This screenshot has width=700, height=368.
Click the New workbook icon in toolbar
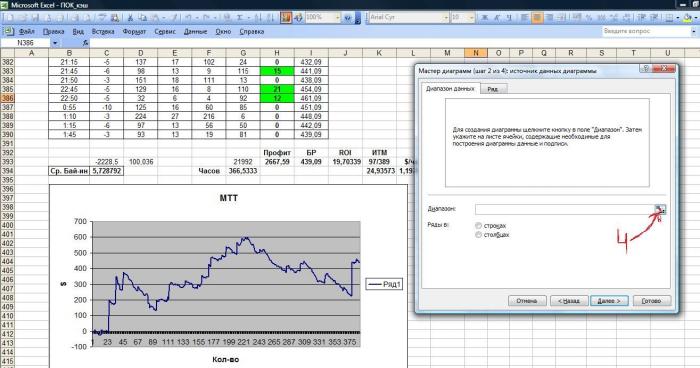pyautogui.click(x=9, y=18)
